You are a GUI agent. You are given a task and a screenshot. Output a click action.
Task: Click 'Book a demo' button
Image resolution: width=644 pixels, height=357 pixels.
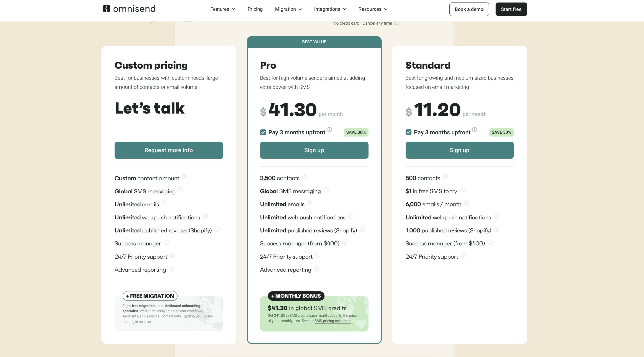pyautogui.click(x=469, y=9)
